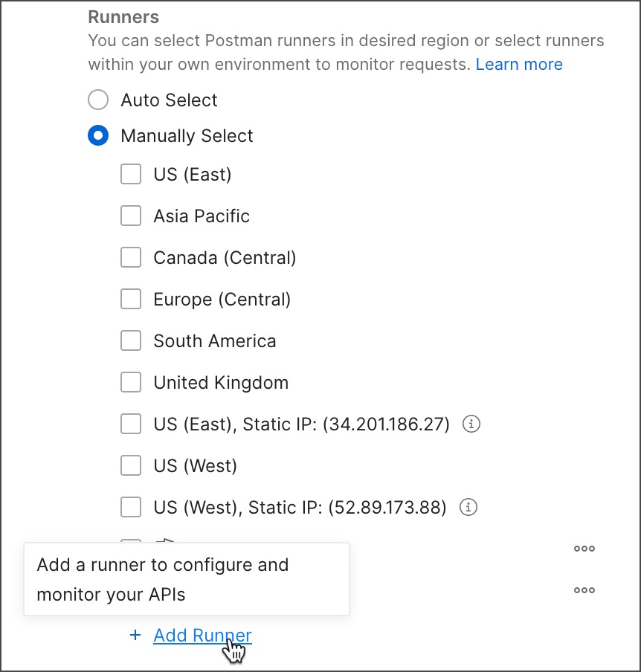Select the Auto Select radio button

point(97,100)
